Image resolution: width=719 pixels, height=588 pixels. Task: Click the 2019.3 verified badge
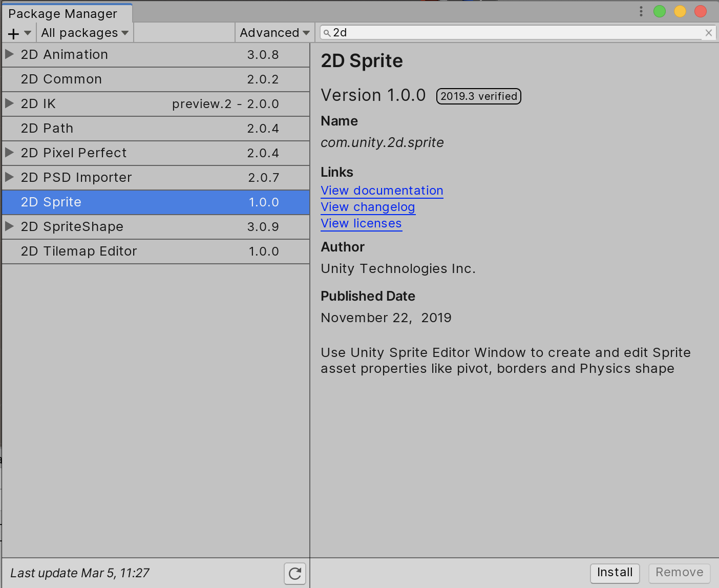479,96
